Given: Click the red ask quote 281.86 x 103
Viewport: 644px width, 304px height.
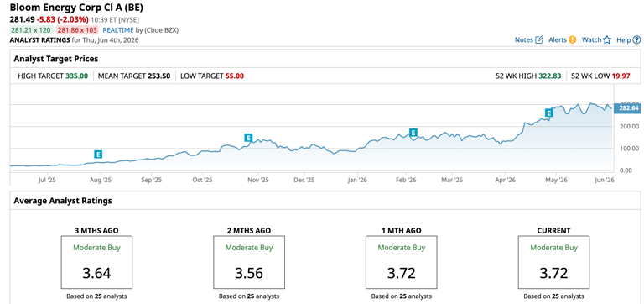Looking at the screenshot, I should click(78, 30).
